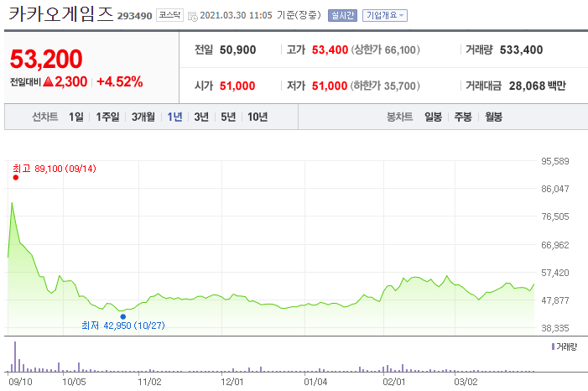The height and width of the screenshot is (391, 588).
Task: Click the current price 53,200
Action: click(46, 59)
